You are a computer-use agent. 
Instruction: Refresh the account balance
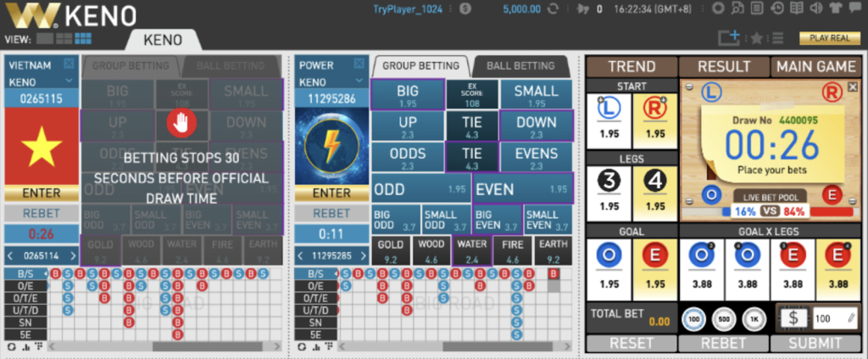554,9
